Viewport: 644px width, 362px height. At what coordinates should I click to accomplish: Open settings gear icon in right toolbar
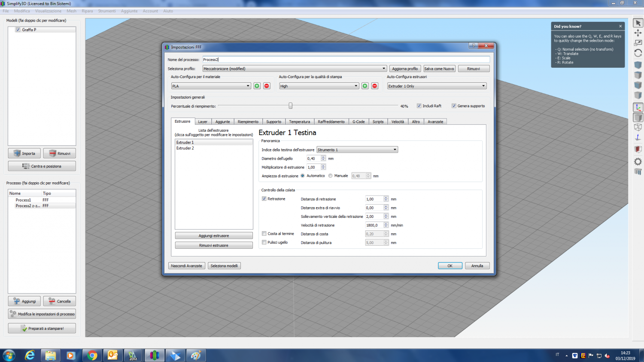coord(638,162)
